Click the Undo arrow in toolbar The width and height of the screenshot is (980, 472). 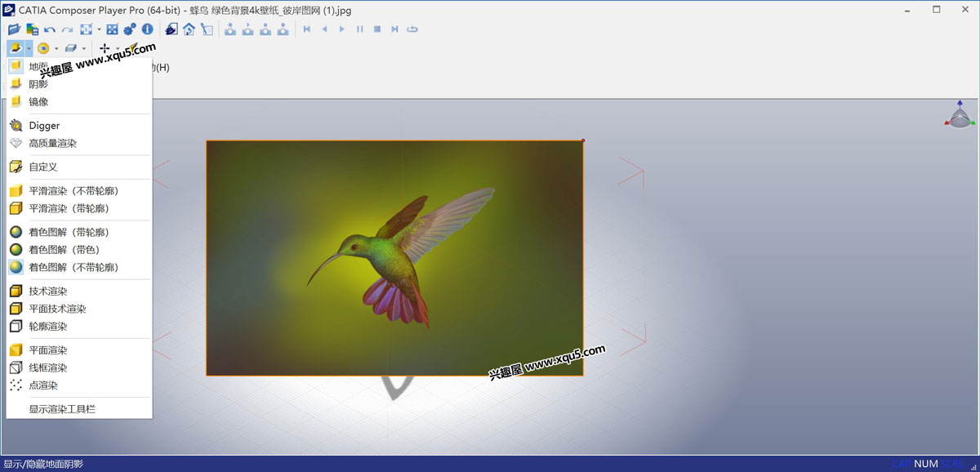coord(50,29)
